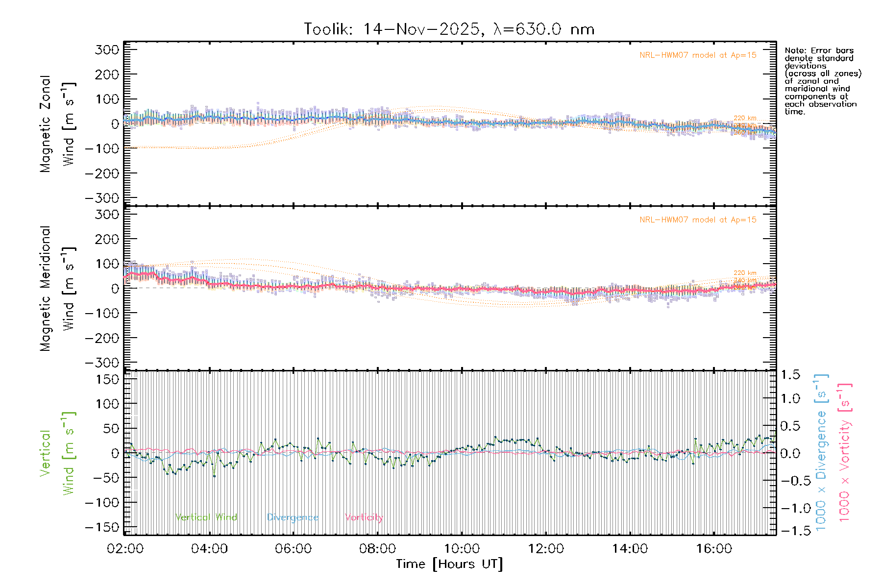Click the Magnetic Meridional Wind axis title
This screenshot has height=588, width=882.
tap(57, 289)
